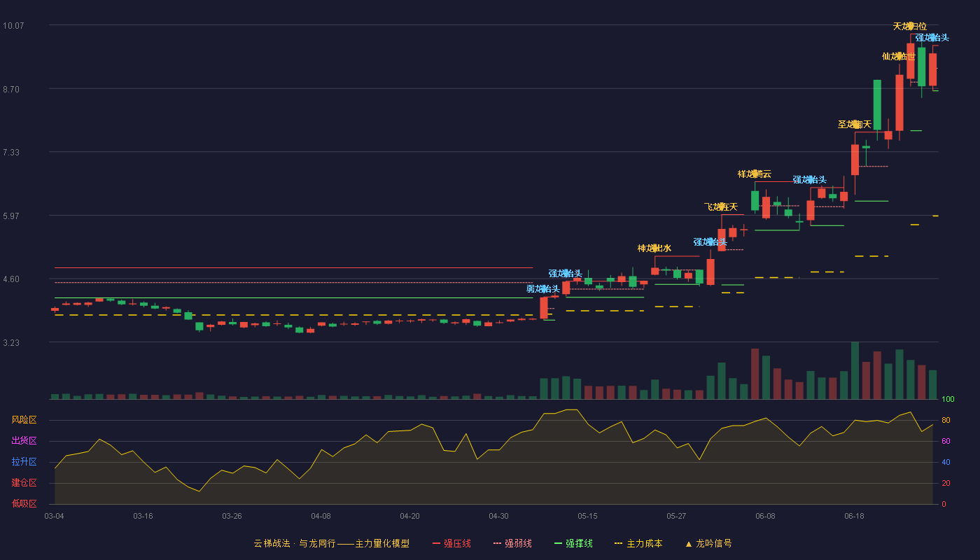Toggle the 强弱线 legend entry
This screenshot has width=980, height=560.
tap(512, 543)
